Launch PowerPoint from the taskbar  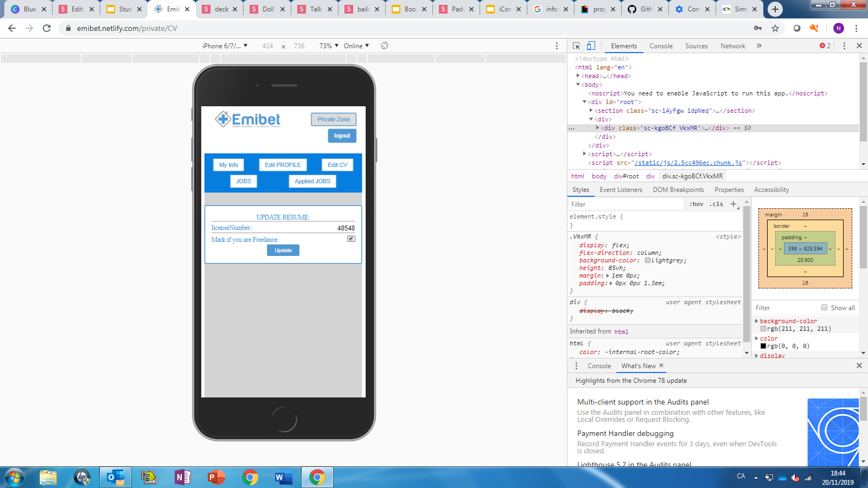coord(216,477)
